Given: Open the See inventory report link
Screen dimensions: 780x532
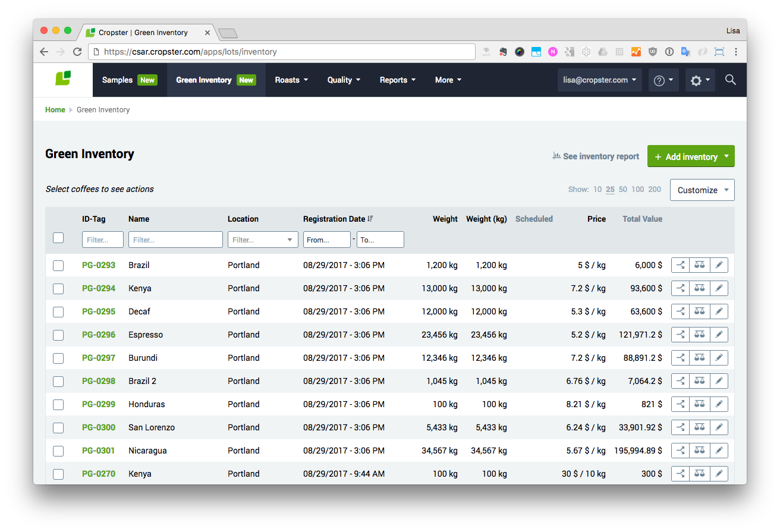Looking at the screenshot, I should (596, 156).
